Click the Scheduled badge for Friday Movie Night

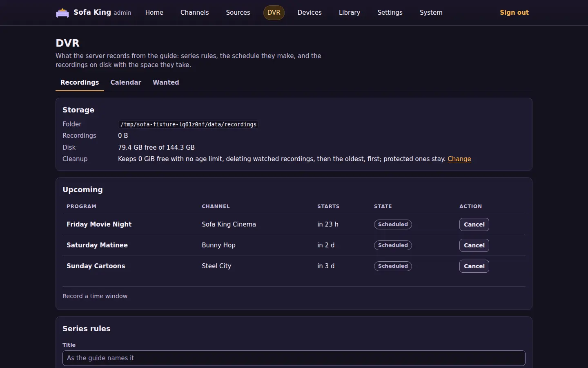(x=393, y=224)
